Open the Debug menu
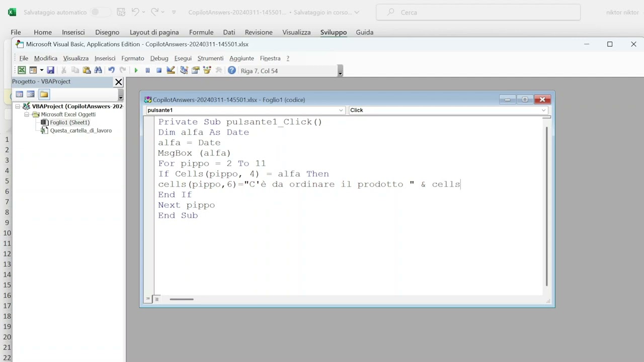Viewport: 644px width, 362px height. [159, 58]
